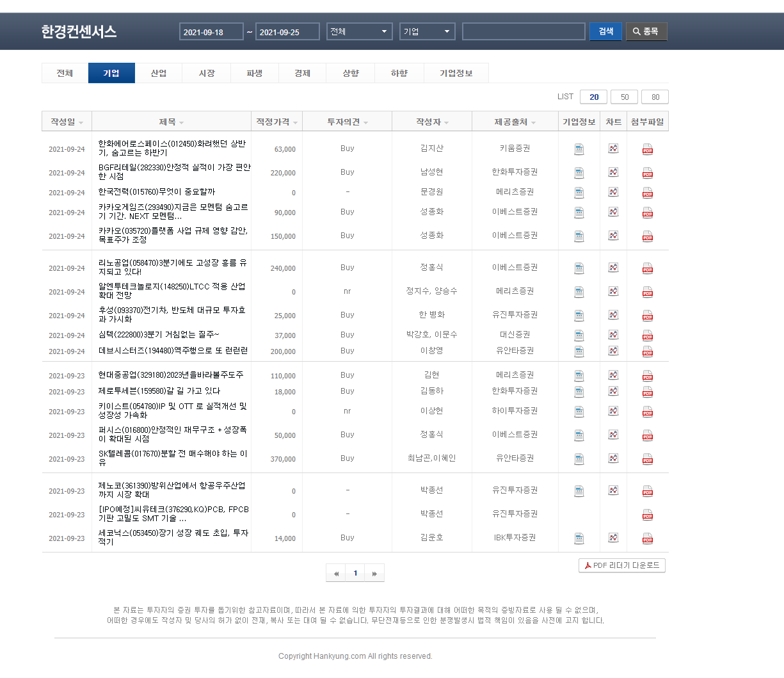Show 80 items per list
This screenshot has width=784, height=678.
[x=655, y=97]
